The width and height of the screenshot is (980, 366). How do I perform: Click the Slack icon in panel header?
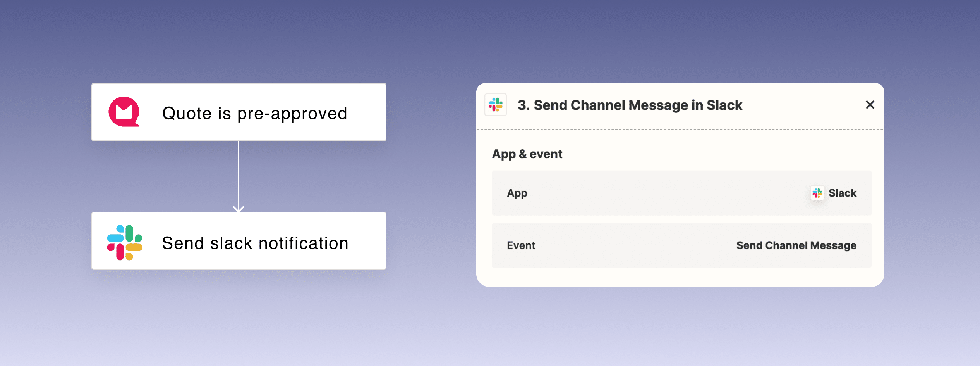(496, 105)
